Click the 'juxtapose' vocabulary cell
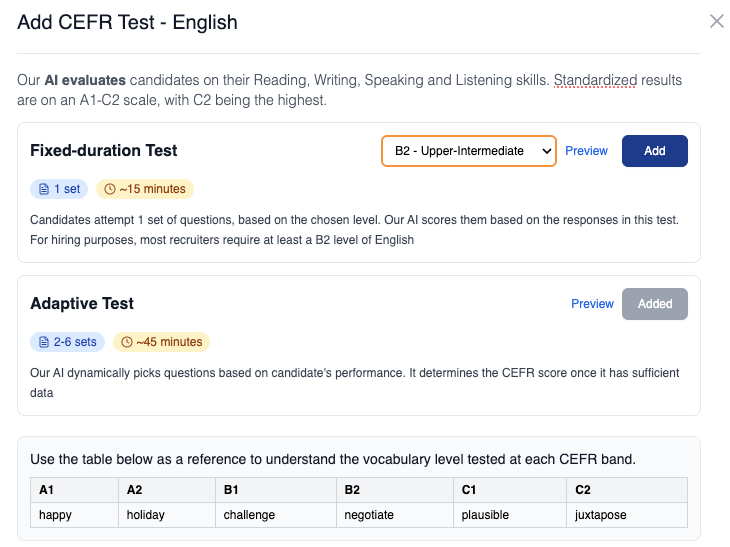 (x=603, y=515)
